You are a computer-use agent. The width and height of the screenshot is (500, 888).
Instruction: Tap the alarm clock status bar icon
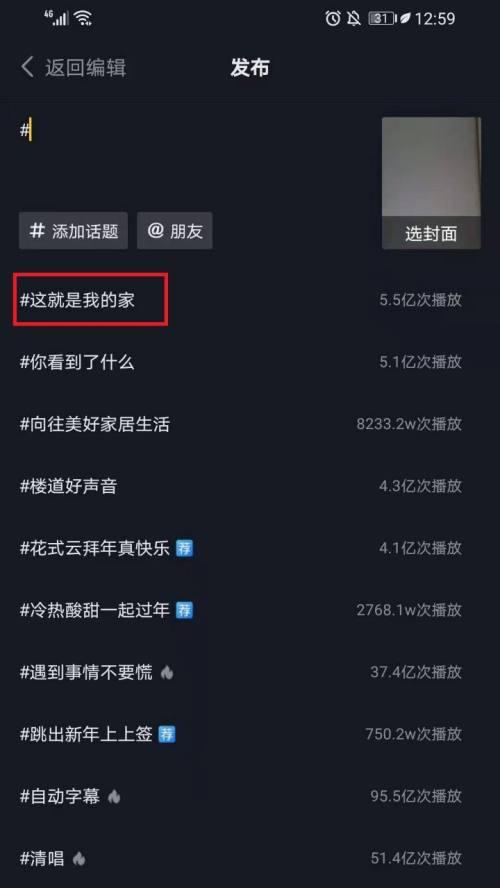tap(333, 19)
